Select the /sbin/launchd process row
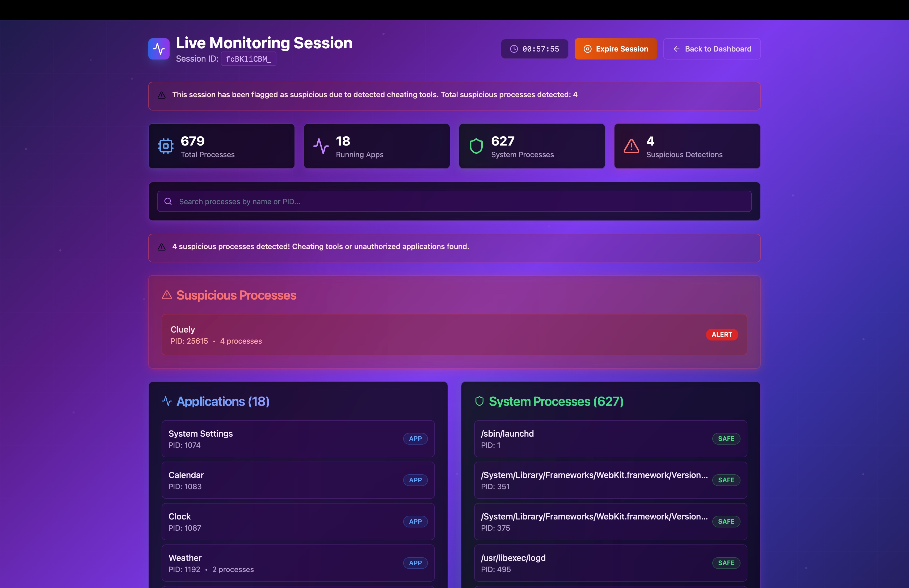 coord(610,439)
